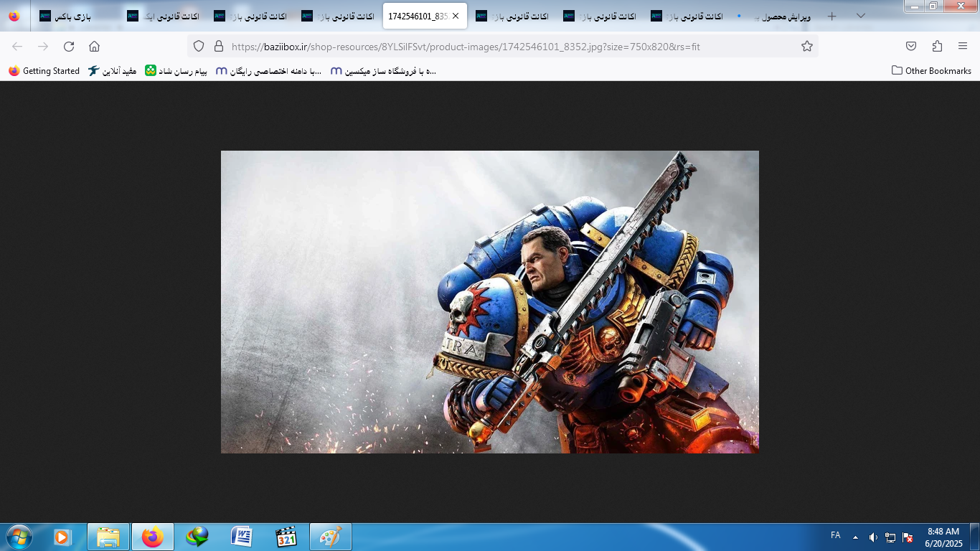Open clock showing 8:48 AM
This screenshot has width=980, height=551.
pyautogui.click(x=943, y=537)
